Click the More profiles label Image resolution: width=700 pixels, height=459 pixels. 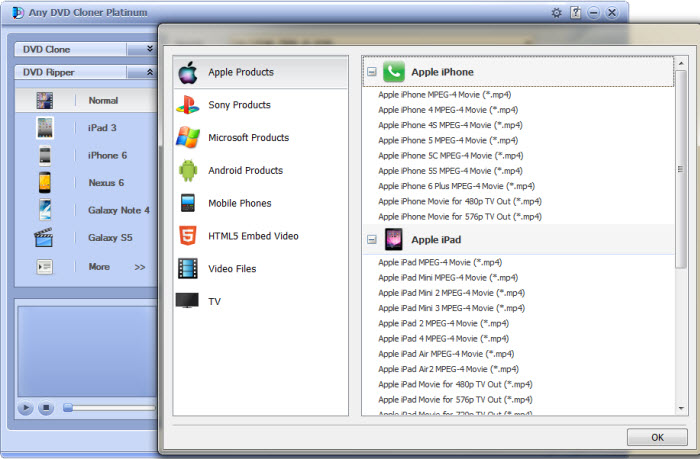[99, 267]
